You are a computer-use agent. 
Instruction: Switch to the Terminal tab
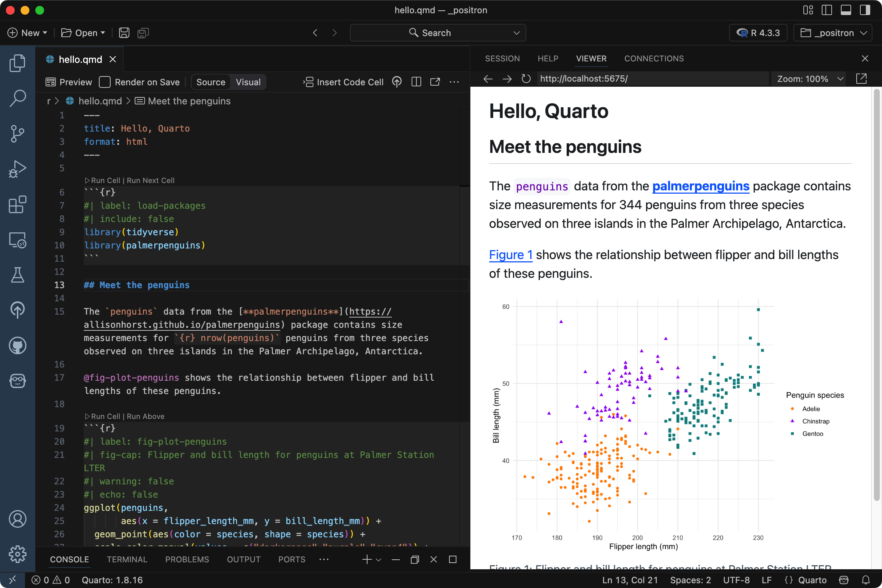[127, 559]
